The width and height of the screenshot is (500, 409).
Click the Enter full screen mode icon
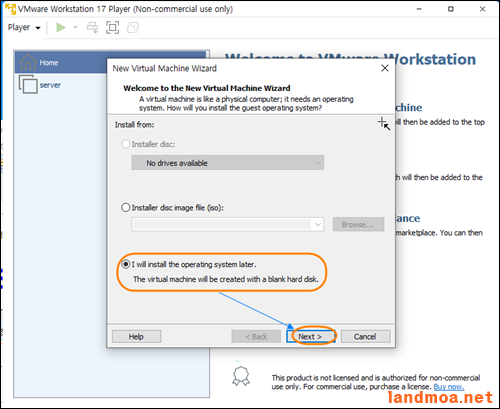(112, 27)
